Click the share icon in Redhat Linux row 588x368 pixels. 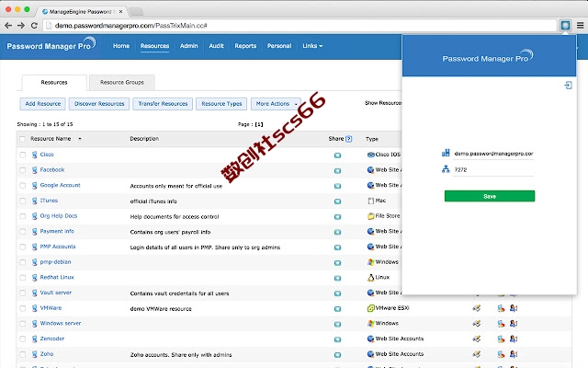(x=337, y=278)
